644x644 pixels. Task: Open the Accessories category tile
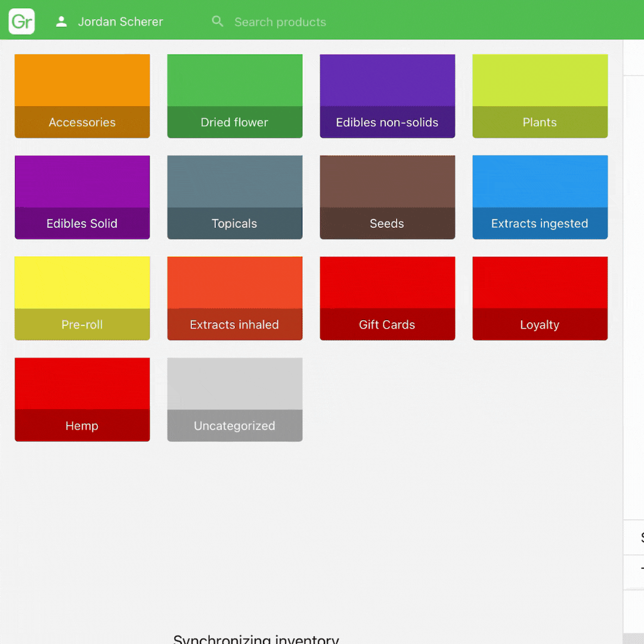(82, 96)
